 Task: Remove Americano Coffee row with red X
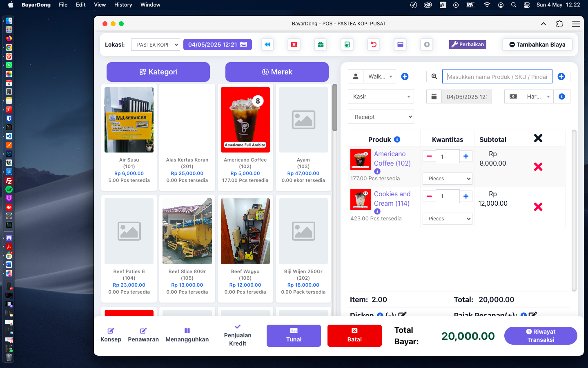click(538, 166)
